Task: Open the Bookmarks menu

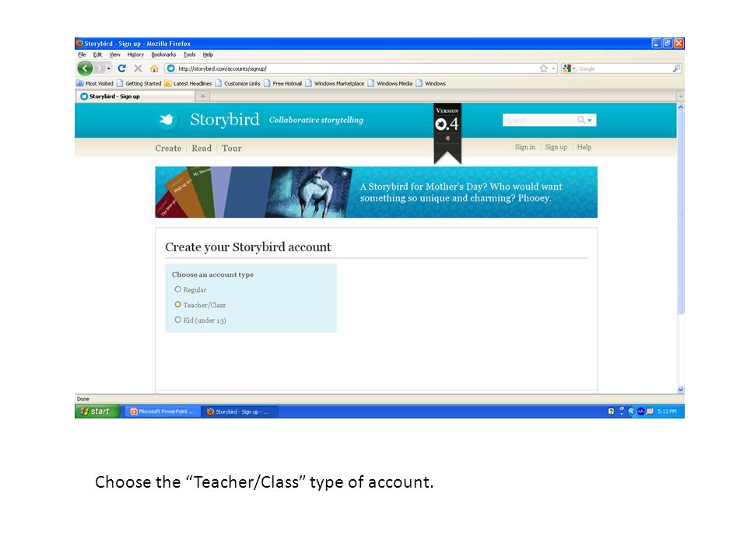Action: (163, 54)
